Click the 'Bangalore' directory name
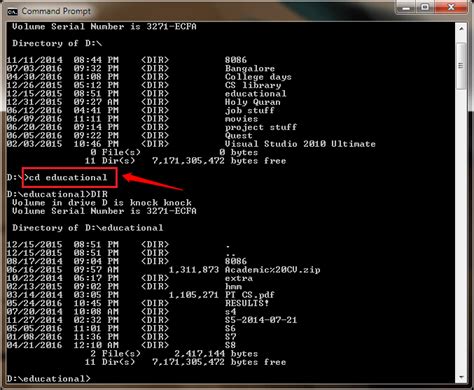Viewport: 474px width, 390px height. [250, 68]
